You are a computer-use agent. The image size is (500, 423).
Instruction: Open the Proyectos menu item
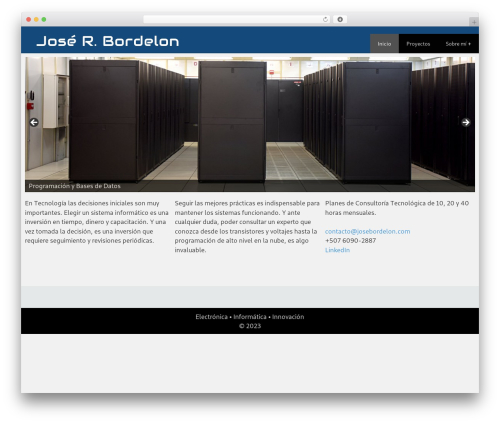click(x=418, y=44)
